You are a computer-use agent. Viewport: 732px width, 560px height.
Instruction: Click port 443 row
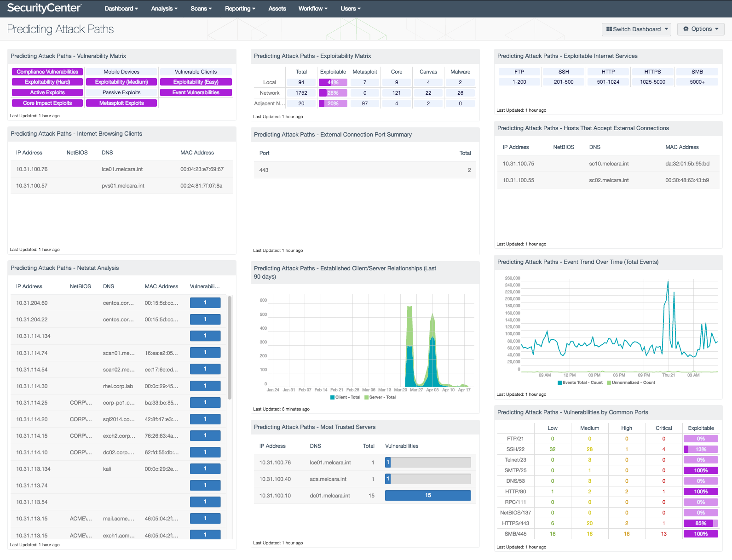365,170
